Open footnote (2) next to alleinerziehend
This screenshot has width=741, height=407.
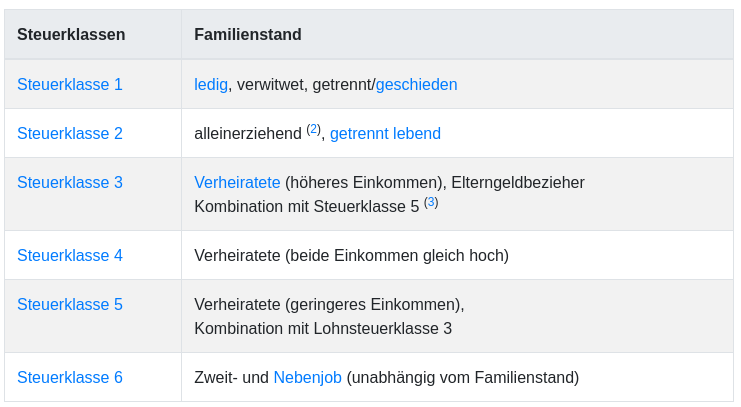[313, 129]
